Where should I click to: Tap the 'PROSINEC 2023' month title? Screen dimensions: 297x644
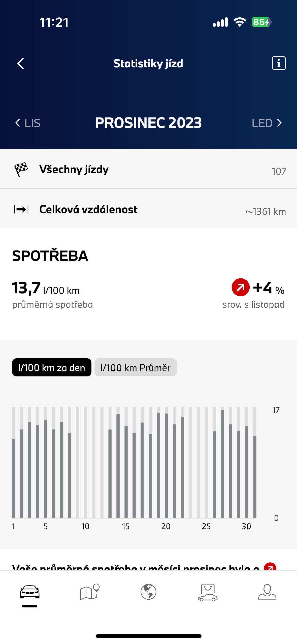click(148, 123)
